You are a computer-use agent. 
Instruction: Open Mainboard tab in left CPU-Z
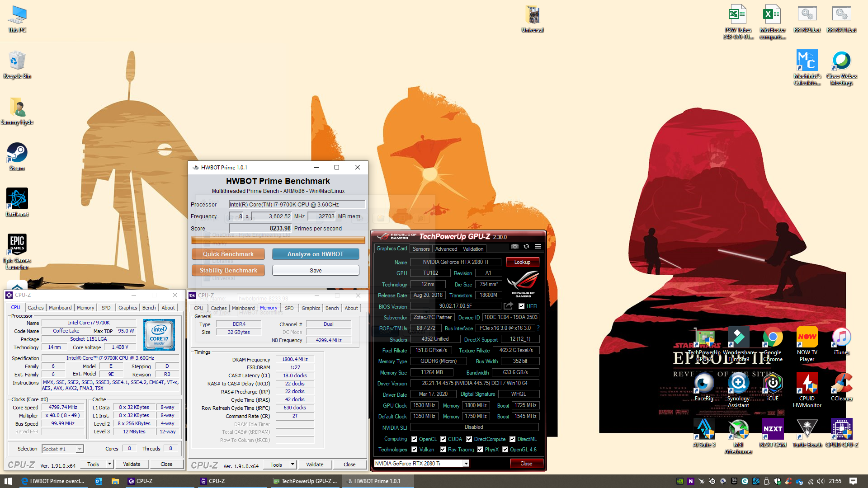coord(60,308)
